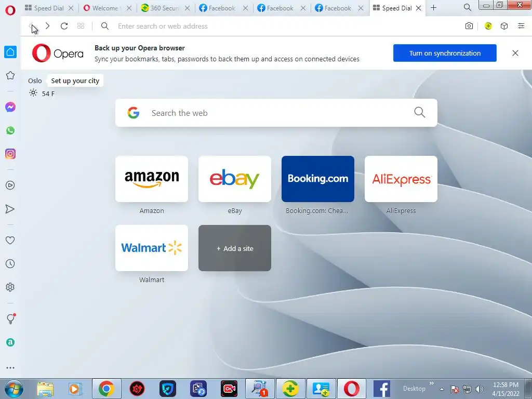The height and width of the screenshot is (399, 532).
Task: Go forward with the forward arrow
Action: click(47, 26)
